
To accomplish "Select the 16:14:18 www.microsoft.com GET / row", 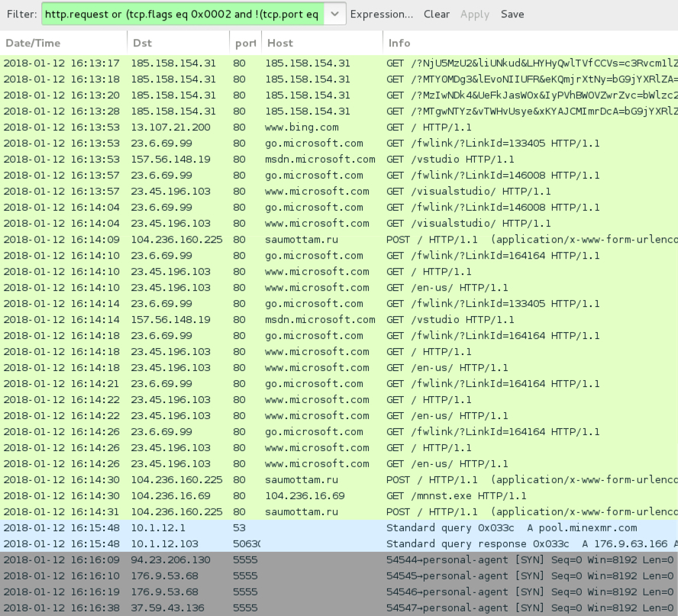I will pyautogui.click(x=339, y=351).
